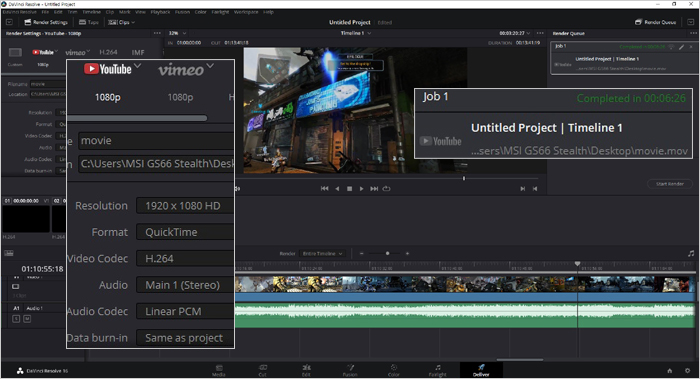Viewport: 700px width, 379px height.
Task: Click the timeline view options icon
Action: coord(9,253)
